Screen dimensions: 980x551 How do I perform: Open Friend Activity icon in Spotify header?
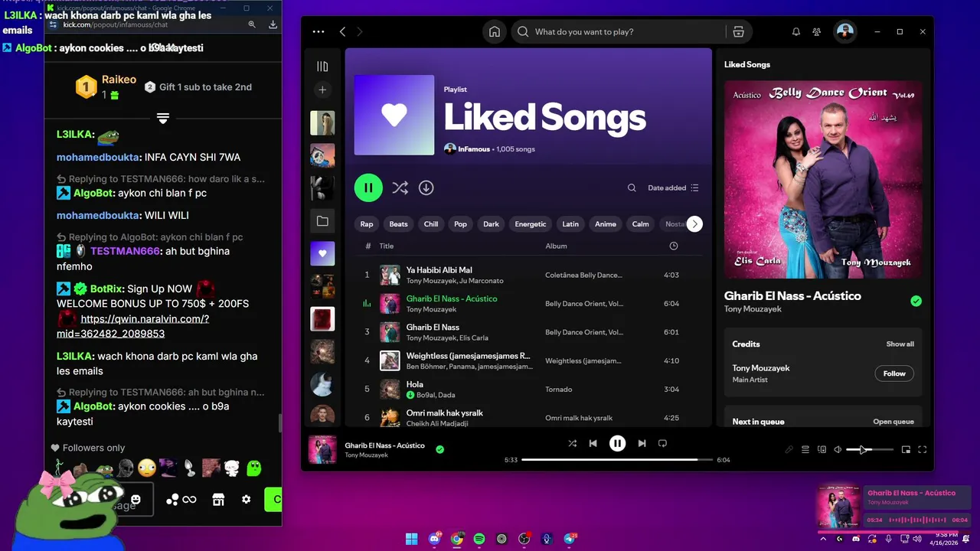pyautogui.click(x=817, y=32)
